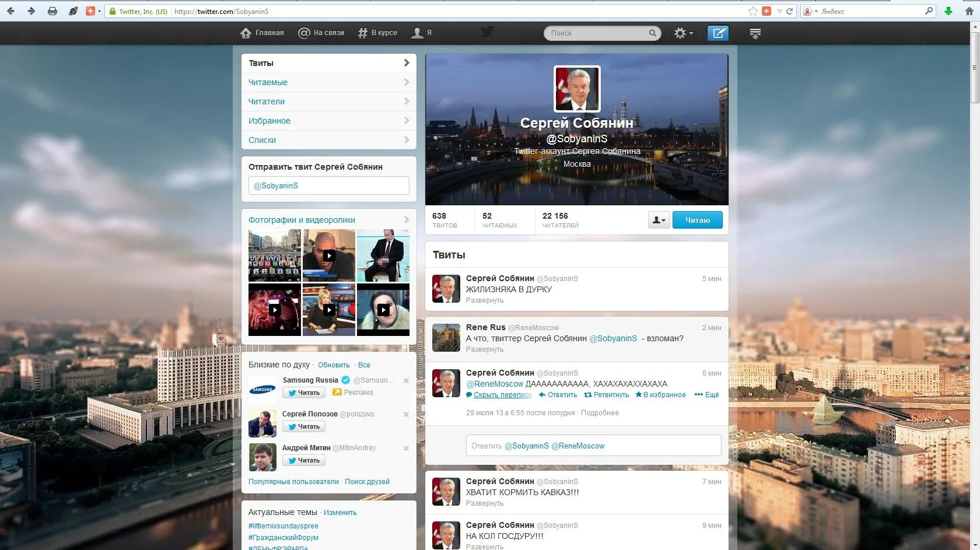Open Twitter Главная home tab

(x=262, y=33)
